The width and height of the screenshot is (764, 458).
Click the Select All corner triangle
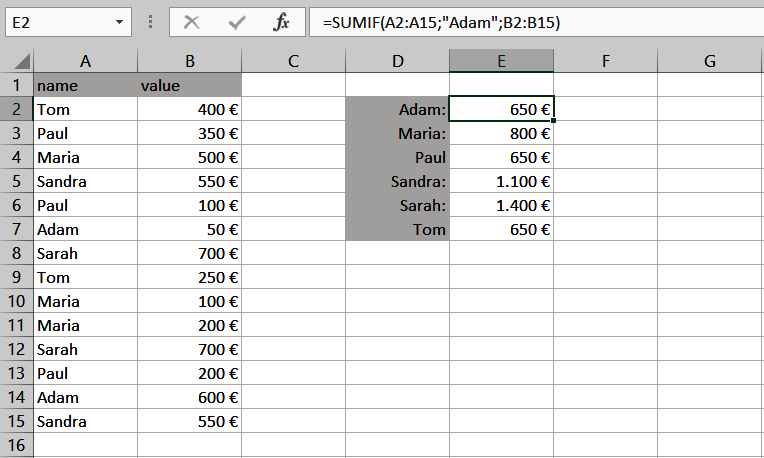tap(17, 62)
